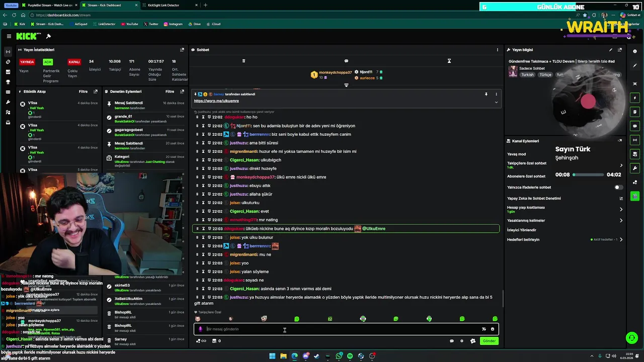Click the chat trash clear icon
The width and height of the screenshot is (644, 362).
point(244,61)
